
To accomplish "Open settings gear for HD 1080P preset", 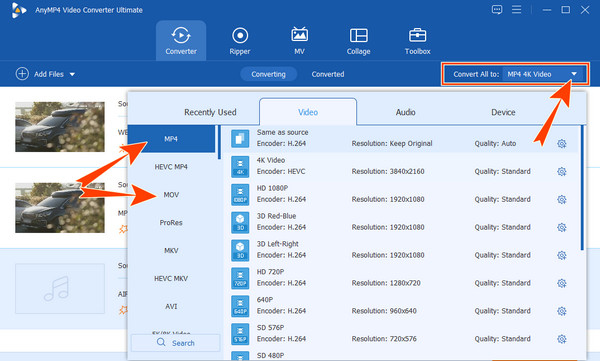I will point(561,199).
